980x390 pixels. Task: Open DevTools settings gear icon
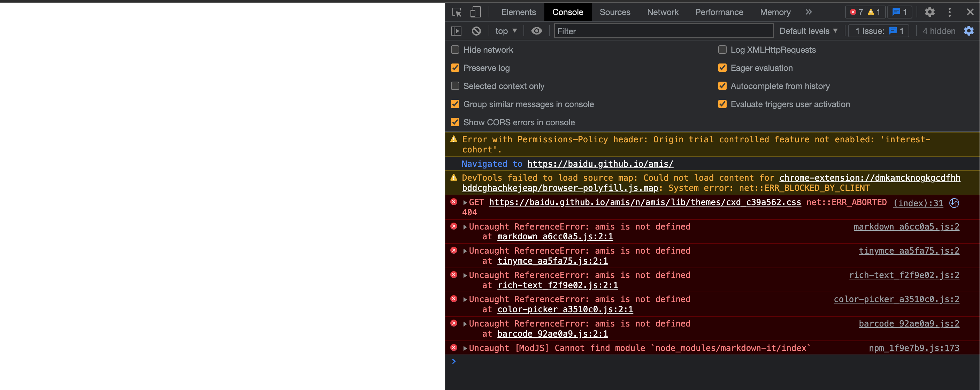click(929, 12)
